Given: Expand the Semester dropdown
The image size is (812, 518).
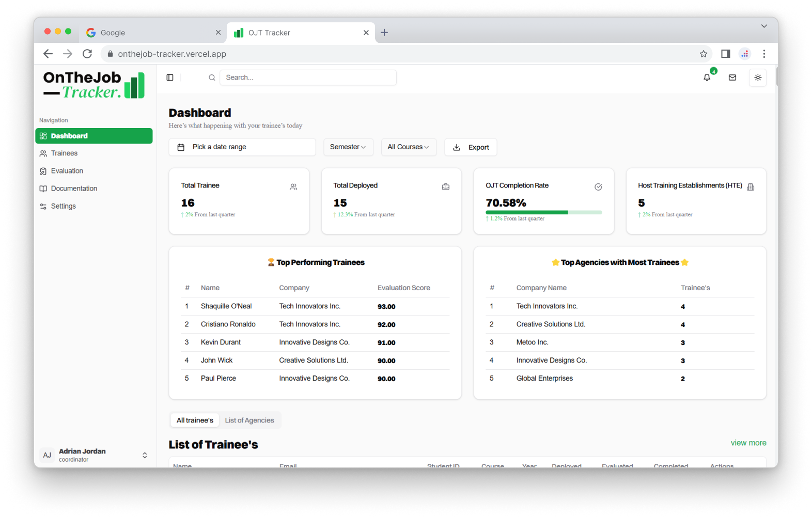Looking at the screenshot, I should (348, 147).
